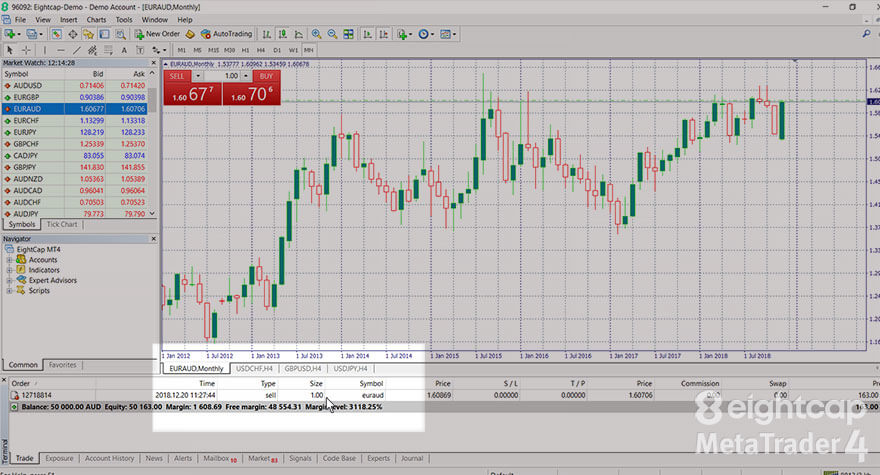This screenshot has height=475, width=880.
Task: Launch MetaEditor from the yellow book icon
Action: (x=190, y=34)
